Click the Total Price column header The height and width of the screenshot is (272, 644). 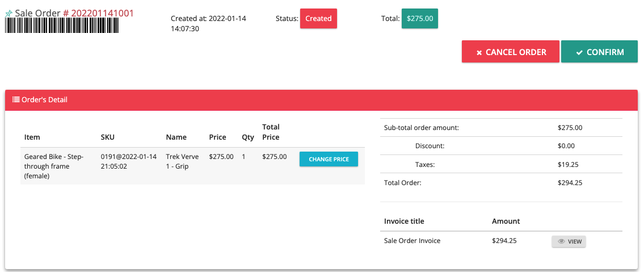[271, 132]
